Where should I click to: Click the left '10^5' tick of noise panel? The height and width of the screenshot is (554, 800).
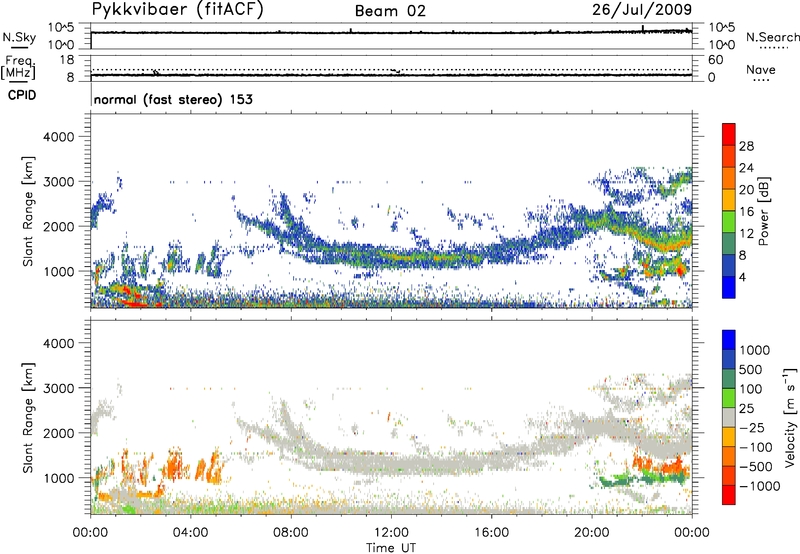pyautogui.click(x=61, y=27)
